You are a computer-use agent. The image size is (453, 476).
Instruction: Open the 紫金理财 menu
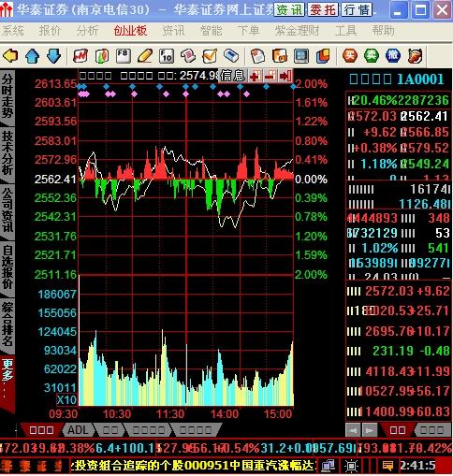297,31
